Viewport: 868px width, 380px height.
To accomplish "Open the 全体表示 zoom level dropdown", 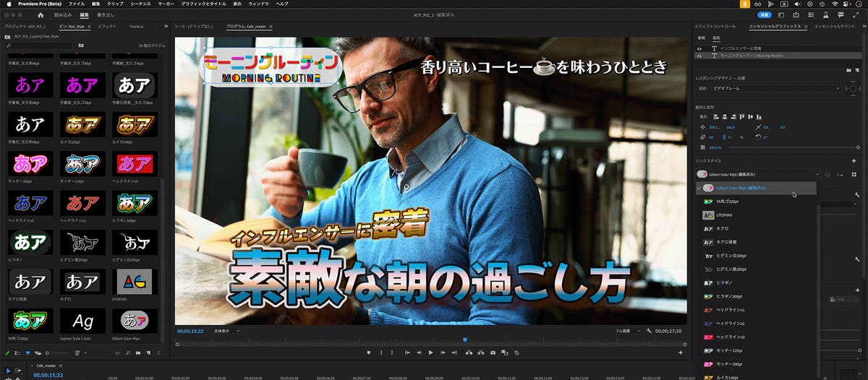I will tap(226, 331).
